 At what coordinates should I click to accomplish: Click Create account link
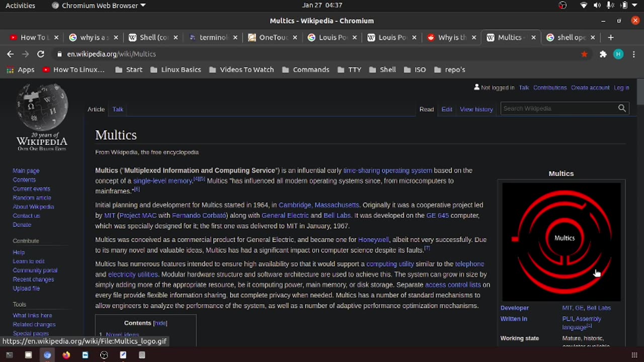[x=590, y=87]
